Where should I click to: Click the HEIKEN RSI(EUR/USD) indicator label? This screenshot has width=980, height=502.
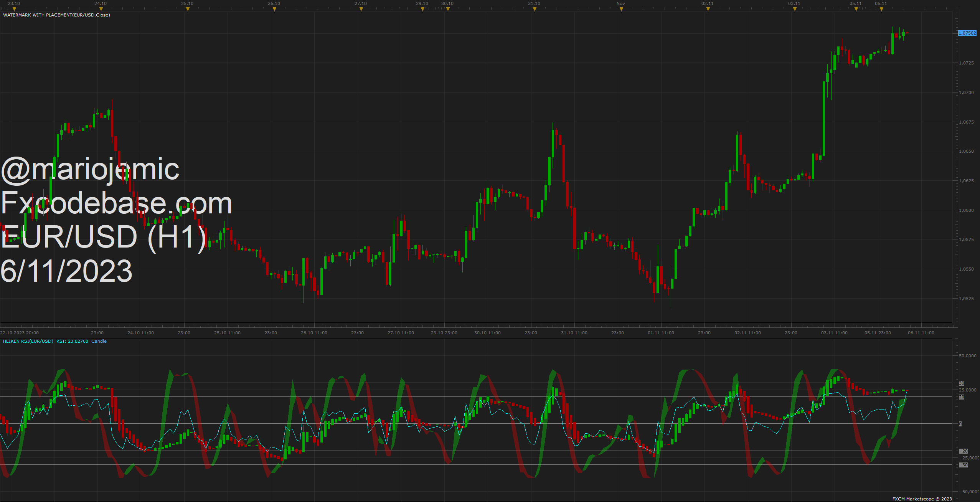tap(28, 341)
